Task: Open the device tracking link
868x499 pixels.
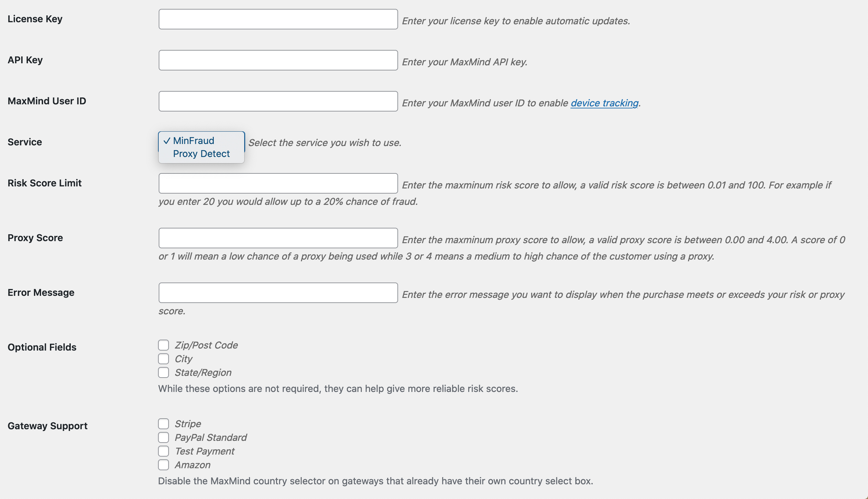Action: pyautogui.click(x=604, y=103)
